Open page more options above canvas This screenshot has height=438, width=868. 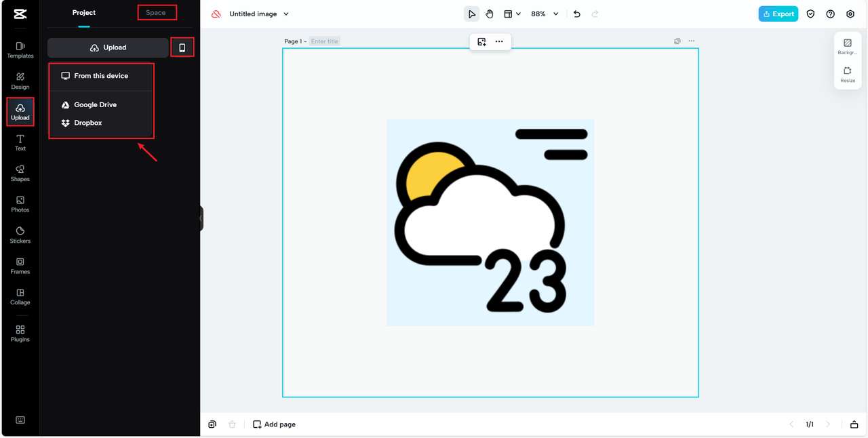(x=692, y=41)
